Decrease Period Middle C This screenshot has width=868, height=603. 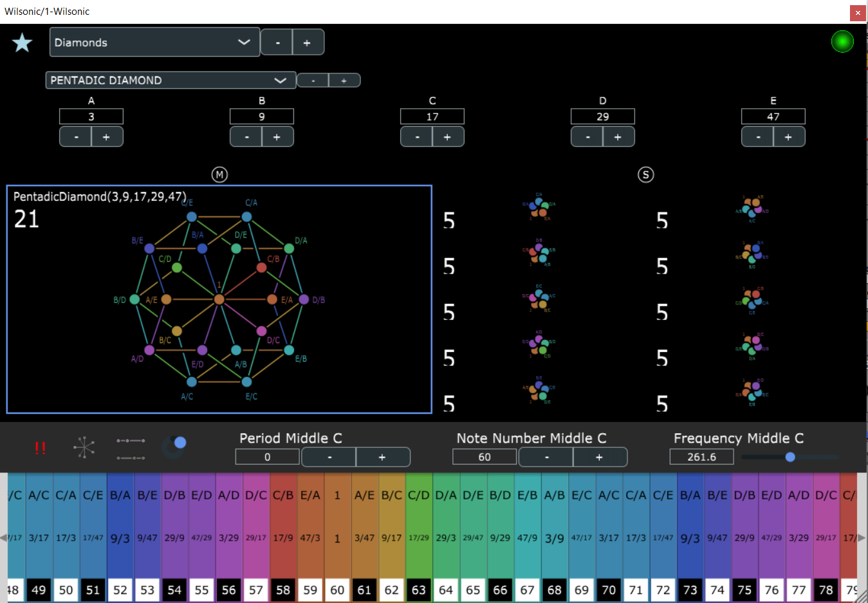click(329, 457)
